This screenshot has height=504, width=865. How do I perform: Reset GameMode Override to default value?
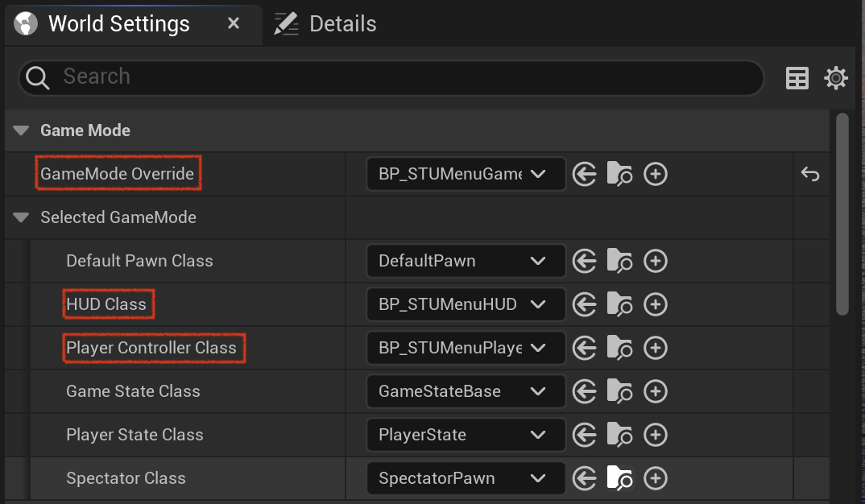click(810, 174)
